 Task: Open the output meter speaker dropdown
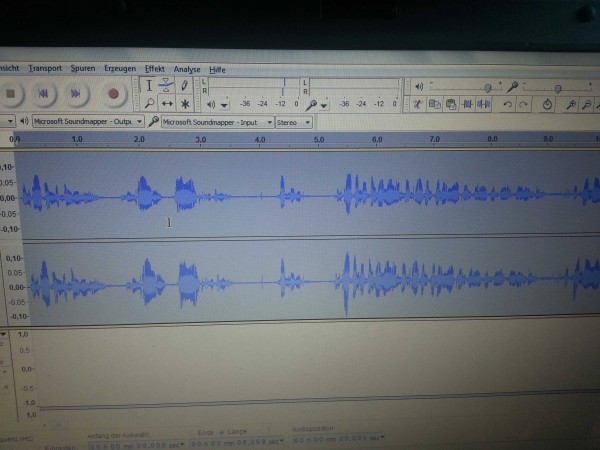225,105
